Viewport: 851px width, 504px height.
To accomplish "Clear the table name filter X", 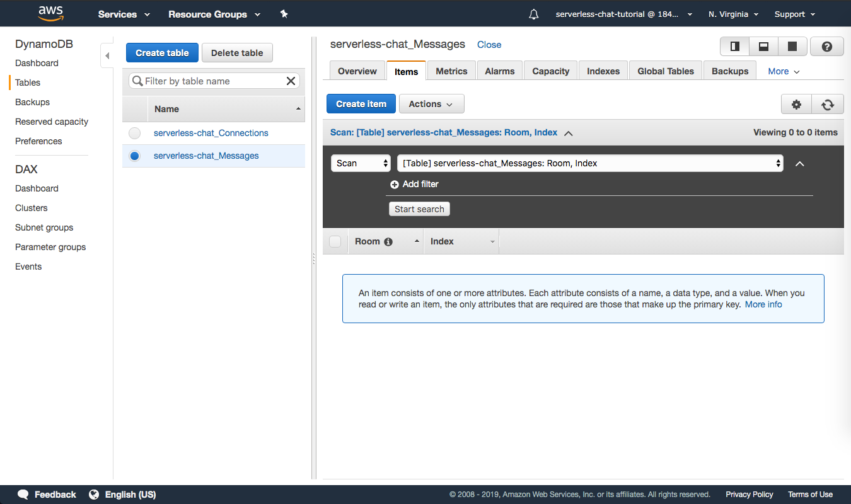I will pyautogui.click(x=291, y=81).
